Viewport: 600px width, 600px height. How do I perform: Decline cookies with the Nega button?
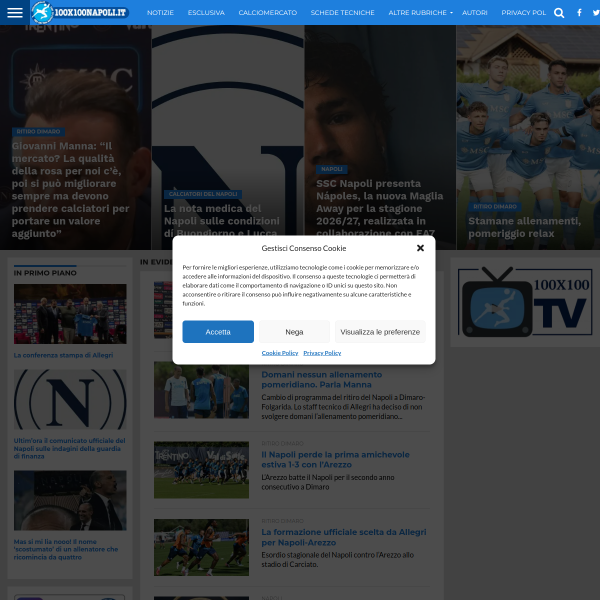click(294, 332)
